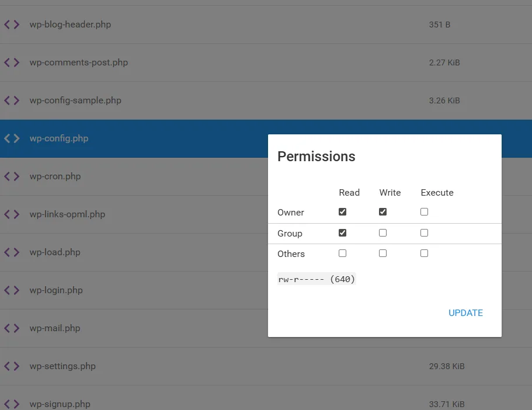Select the wp-settings.php file name
This screenshot has width=532, height=410.
click(x=62, y=367)
